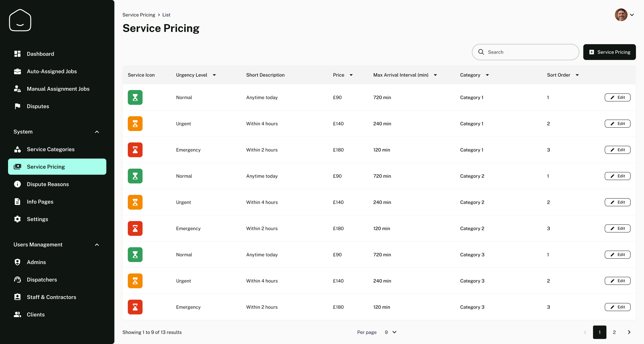The width and height of the screenshot is (644, 344).
Task: Open Auto-Assigned Jobs via briefcase icon
Action: pyautogui.click(x=17, y=71)
